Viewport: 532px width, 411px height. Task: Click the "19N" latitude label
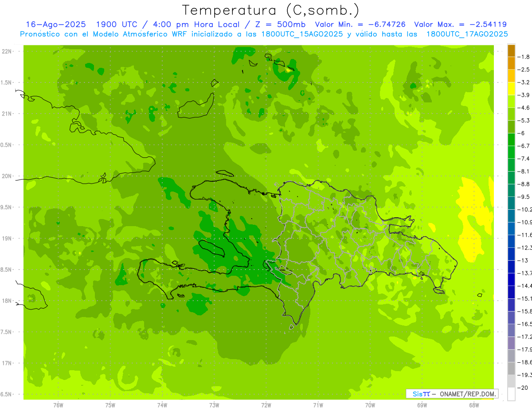click(8, 239)
